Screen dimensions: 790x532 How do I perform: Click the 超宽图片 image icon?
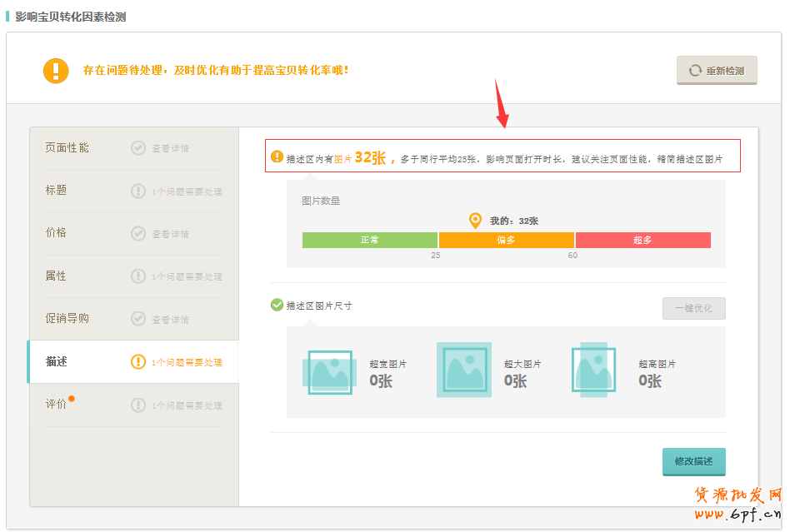[x=330, y=371]
